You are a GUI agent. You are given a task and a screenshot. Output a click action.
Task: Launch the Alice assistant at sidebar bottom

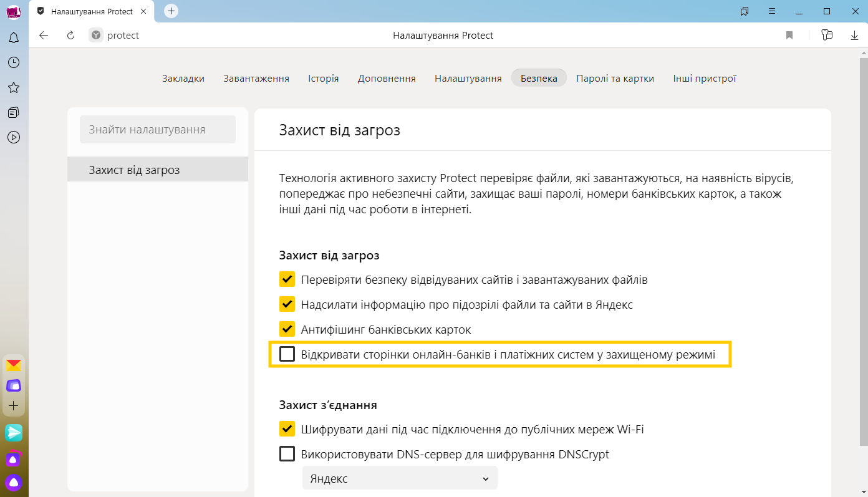(x=14, y=482)
